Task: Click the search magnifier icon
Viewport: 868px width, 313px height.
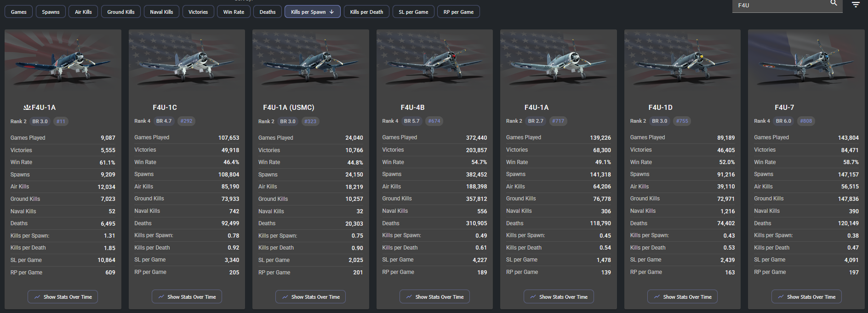Action: pos(834,3)
